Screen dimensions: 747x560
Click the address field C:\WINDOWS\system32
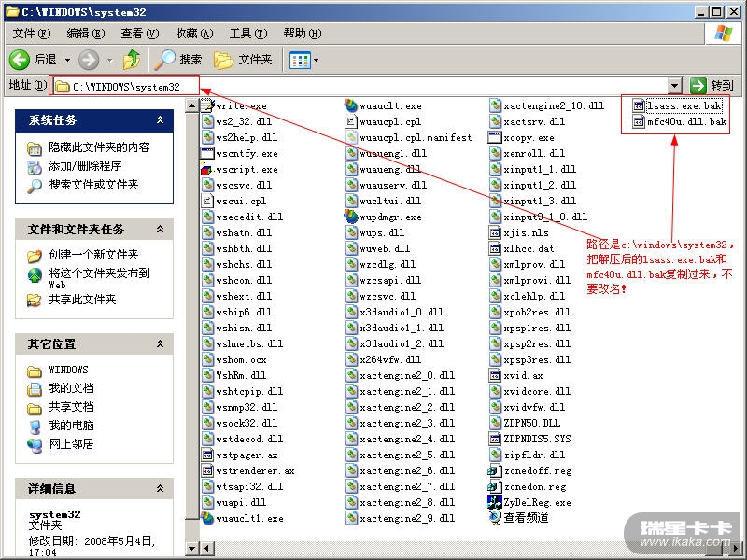[x=359, y=86]
